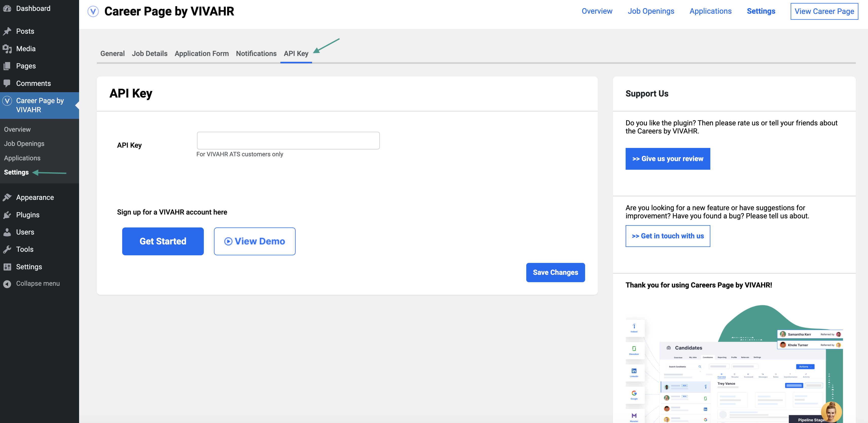Open Applications in the top navigation
868x423 pixels.
710,11
